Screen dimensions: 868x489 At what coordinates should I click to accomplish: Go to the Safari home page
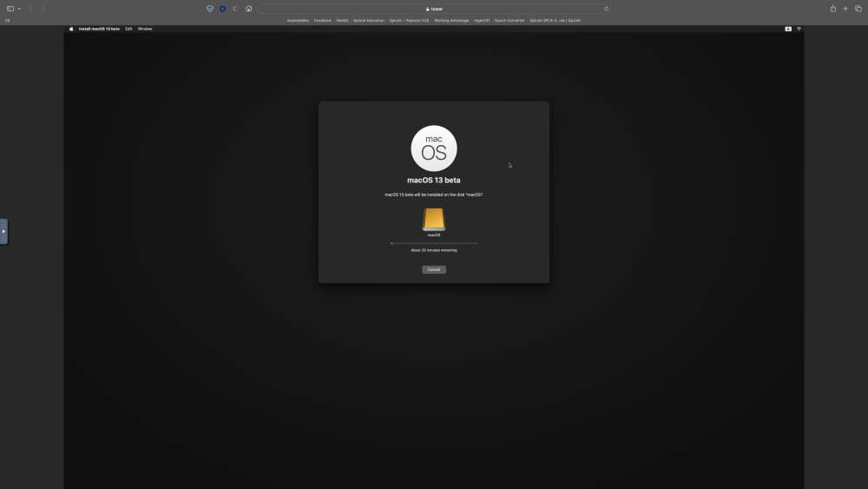click(x=248, y=9)
